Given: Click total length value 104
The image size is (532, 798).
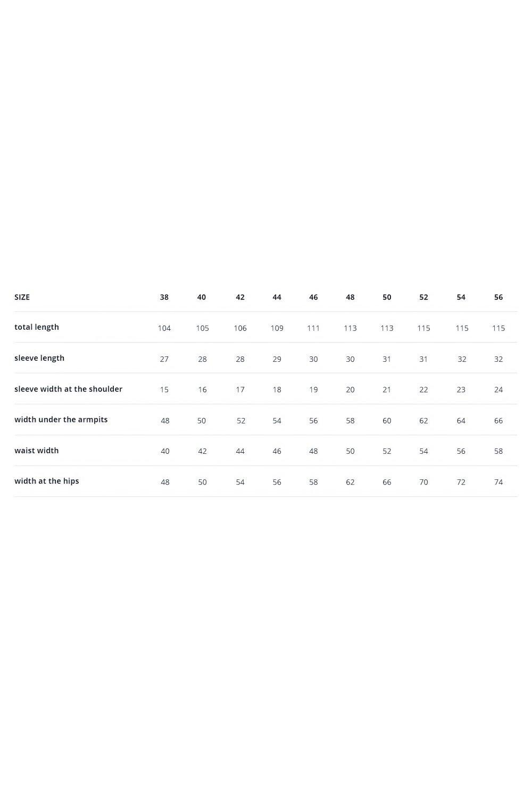Looking at the screenshot, I should click(164, 328).
